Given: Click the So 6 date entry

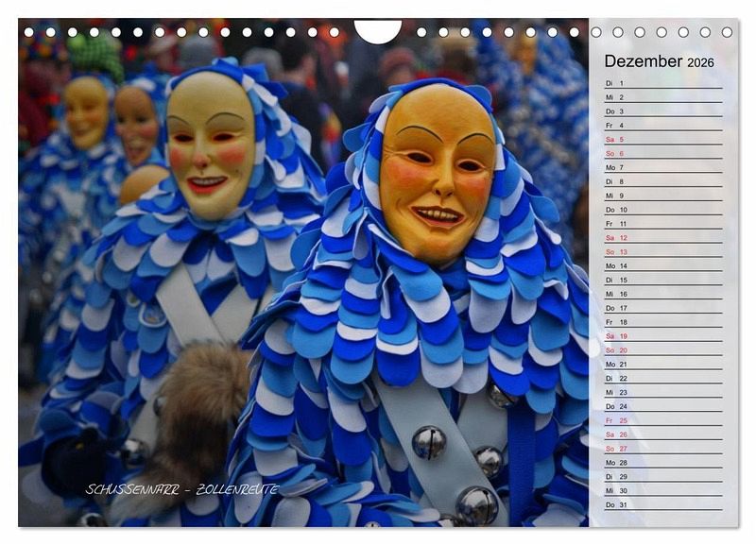Looking at the screenshot, I should [661, 153].
